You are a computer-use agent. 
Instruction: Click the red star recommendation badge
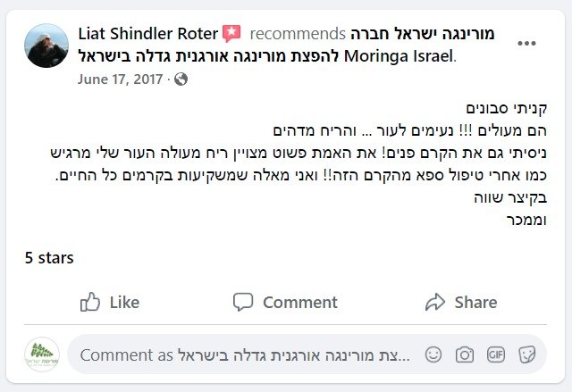[232, 34]
